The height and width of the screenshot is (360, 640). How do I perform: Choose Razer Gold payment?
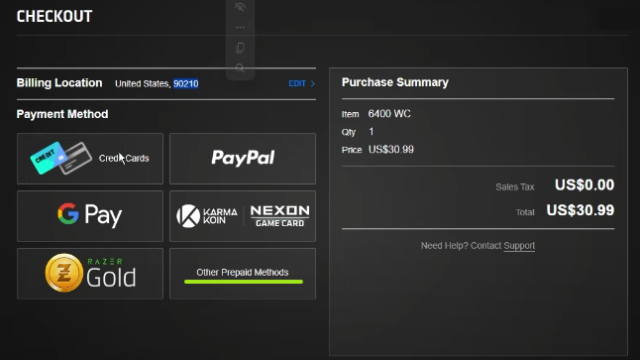[x=90, y=273]
